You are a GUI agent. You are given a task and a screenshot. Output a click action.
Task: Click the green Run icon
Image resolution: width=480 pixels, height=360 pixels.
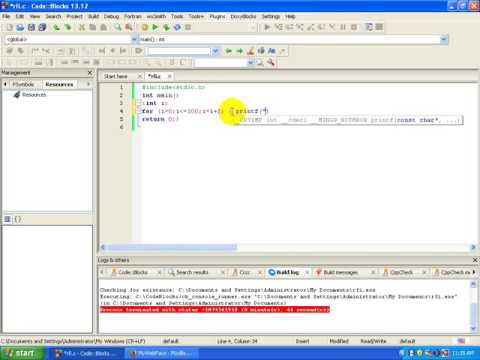point(155,27)
